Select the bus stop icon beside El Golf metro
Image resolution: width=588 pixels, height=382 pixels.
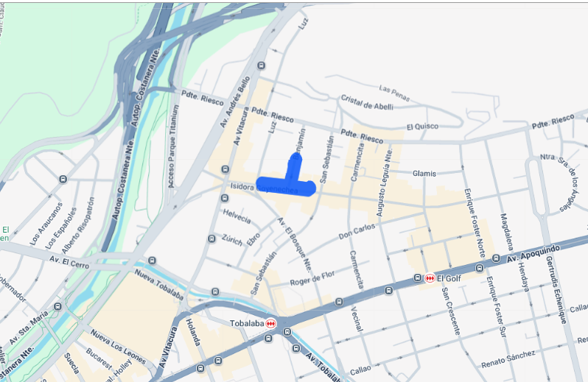click(x=417, y=277)
